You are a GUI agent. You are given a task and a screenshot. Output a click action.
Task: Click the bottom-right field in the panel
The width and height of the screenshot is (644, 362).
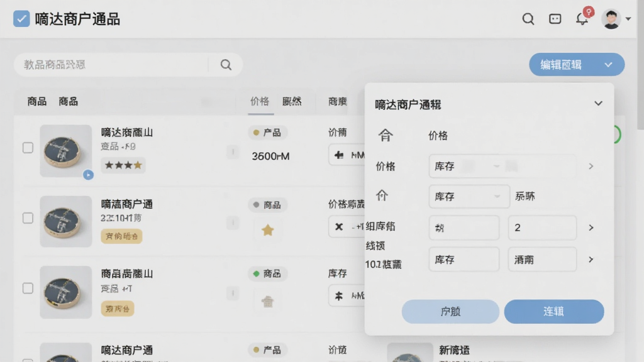[543, 260]
